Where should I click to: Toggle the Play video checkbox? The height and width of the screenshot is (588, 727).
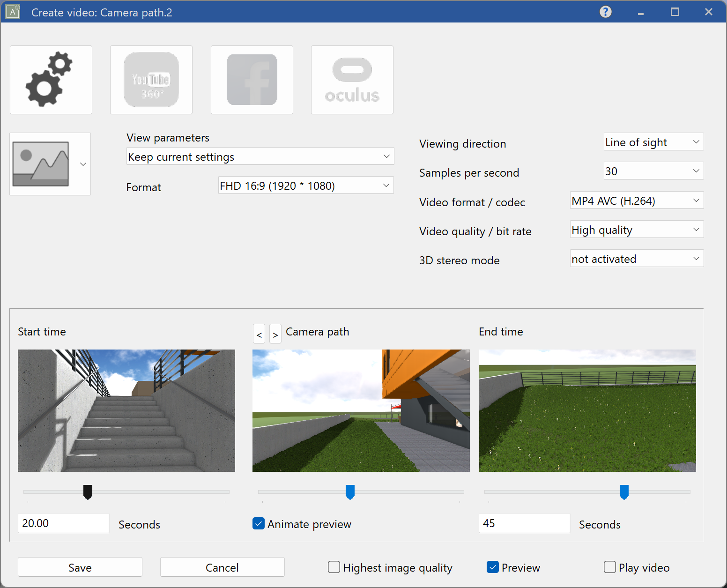[x=610, y=567]
